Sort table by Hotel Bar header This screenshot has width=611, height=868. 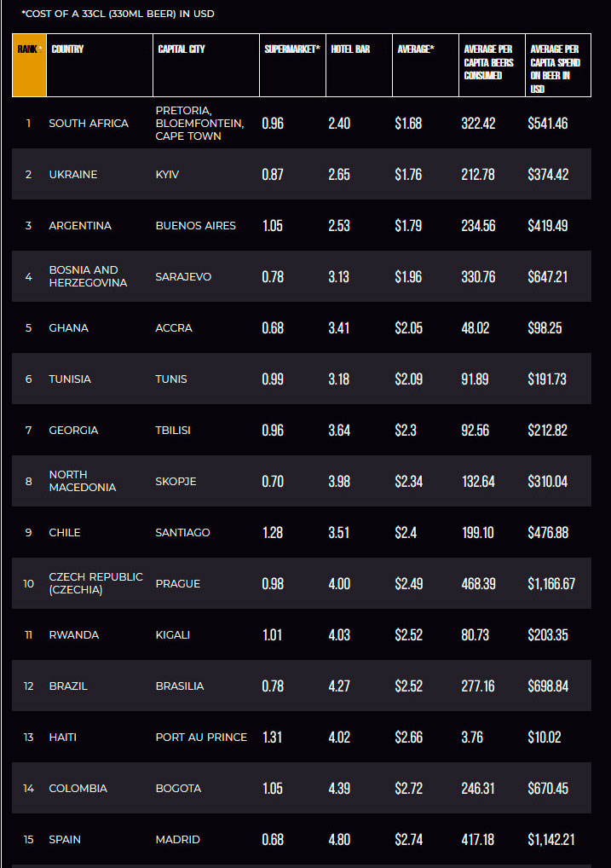[359, 66]
